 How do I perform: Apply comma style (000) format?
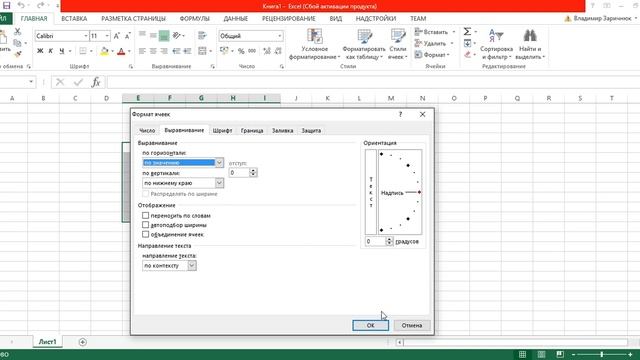coord(252,51)
